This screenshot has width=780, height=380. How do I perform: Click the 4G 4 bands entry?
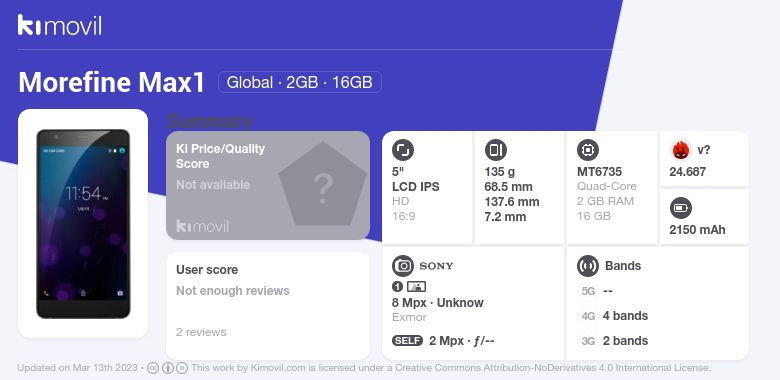pyautogui.click(x=614, y=316)
